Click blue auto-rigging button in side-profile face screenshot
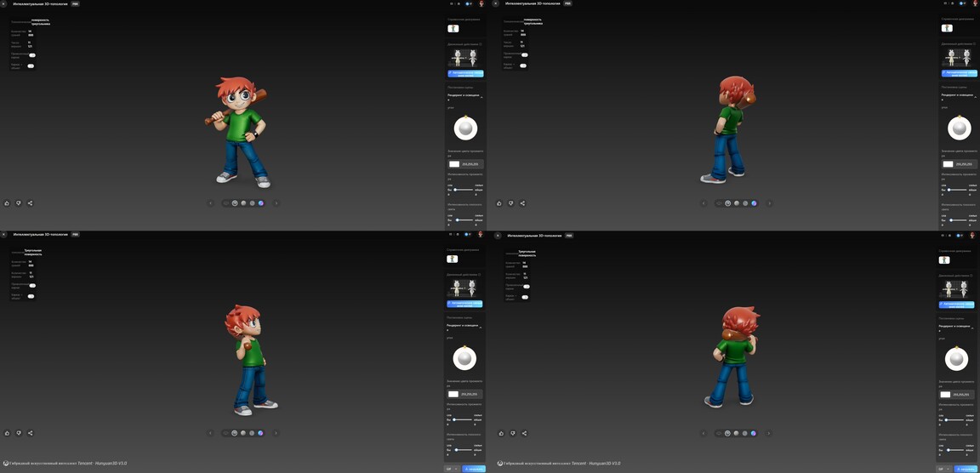Image resolution: width=980 pixels, height=473 pixels. point(465,304)
